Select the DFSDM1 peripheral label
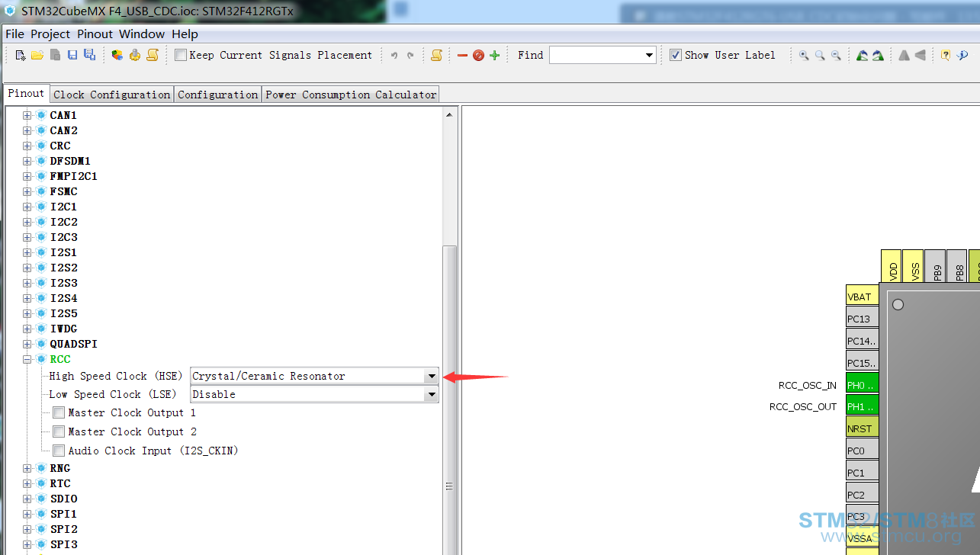This screenshot has width=980, height=555. 70,161
